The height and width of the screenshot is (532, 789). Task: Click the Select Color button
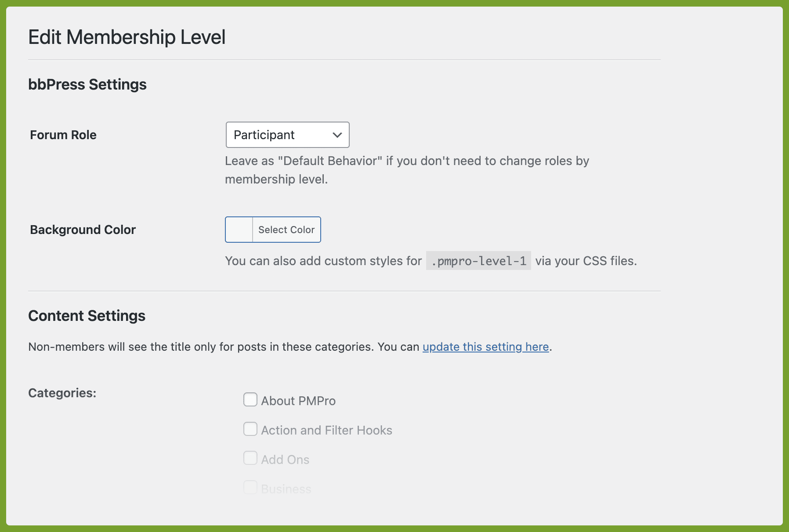click(x=286, y=230)
